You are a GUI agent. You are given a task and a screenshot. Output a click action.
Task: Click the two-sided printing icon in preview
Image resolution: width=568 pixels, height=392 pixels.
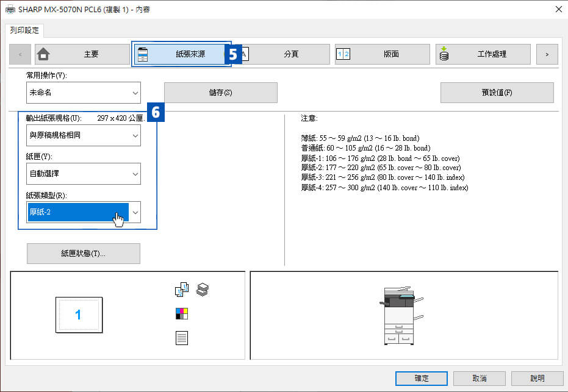pos(182,290)
